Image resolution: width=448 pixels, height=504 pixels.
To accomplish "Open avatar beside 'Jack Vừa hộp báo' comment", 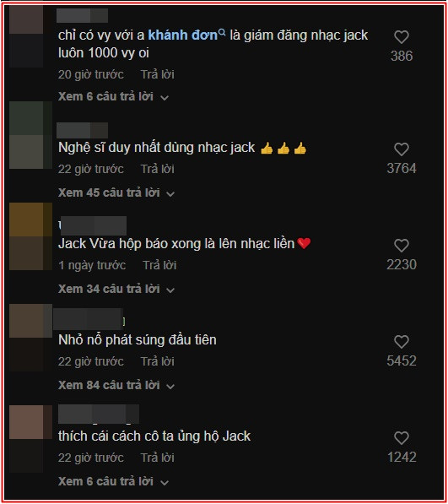I will pos(30,236).
